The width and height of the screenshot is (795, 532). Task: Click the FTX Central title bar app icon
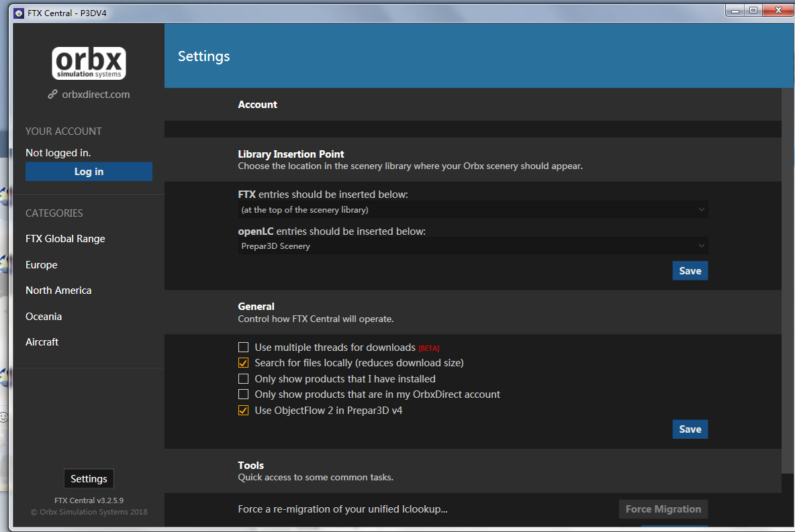pyautogui.click(x=19, y=13)
